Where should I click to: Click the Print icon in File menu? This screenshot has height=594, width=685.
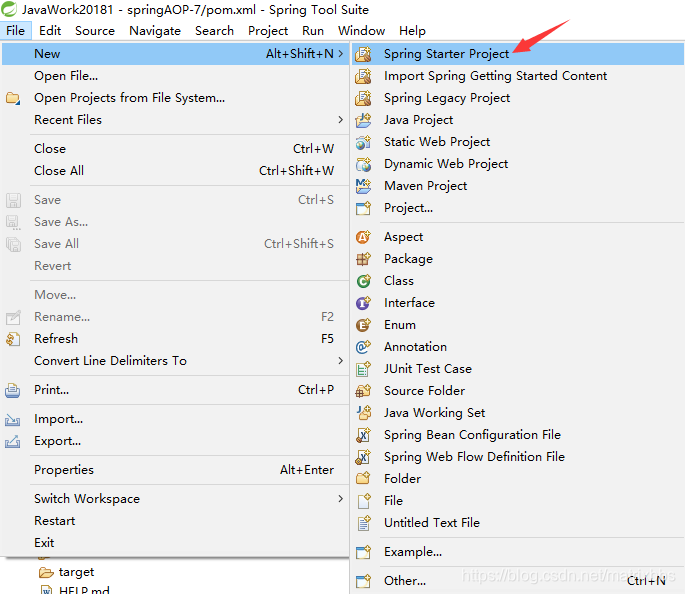point(13,390)
